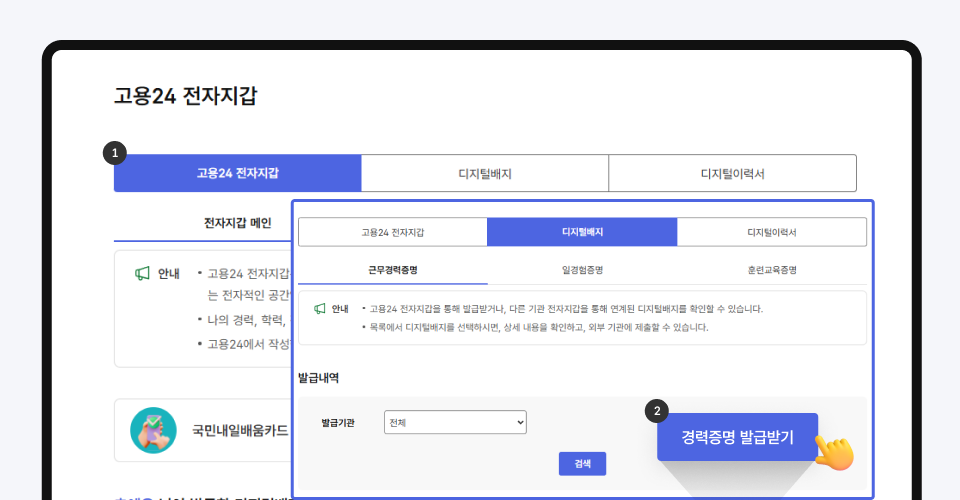Click the notice line starting 목록에서 디지털배지를
This screenshot has height=500, width=960.
539,327
